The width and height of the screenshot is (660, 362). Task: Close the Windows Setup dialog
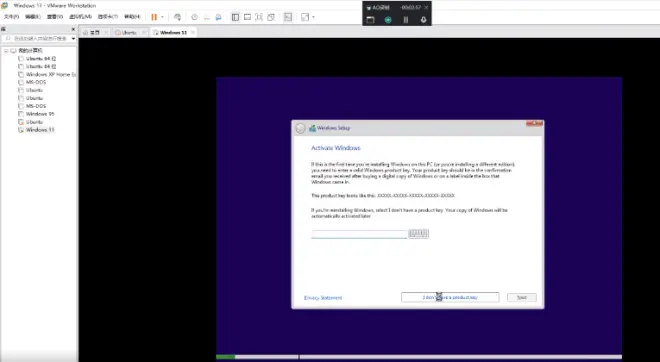pos(534,123)
